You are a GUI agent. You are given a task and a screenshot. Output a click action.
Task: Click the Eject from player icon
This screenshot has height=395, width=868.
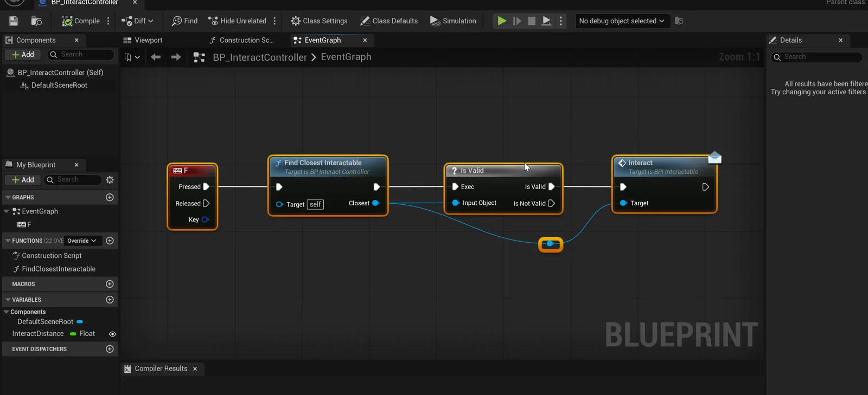[x=546, y=21]
